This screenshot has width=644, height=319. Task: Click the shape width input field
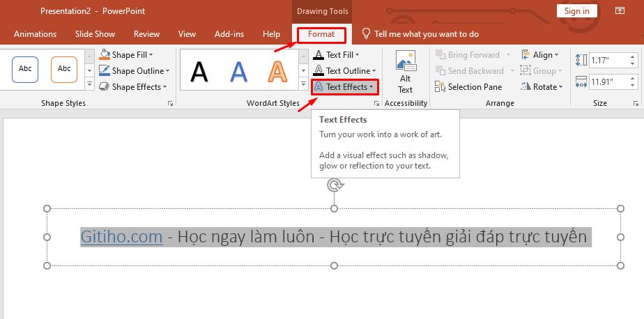[608, 82]
